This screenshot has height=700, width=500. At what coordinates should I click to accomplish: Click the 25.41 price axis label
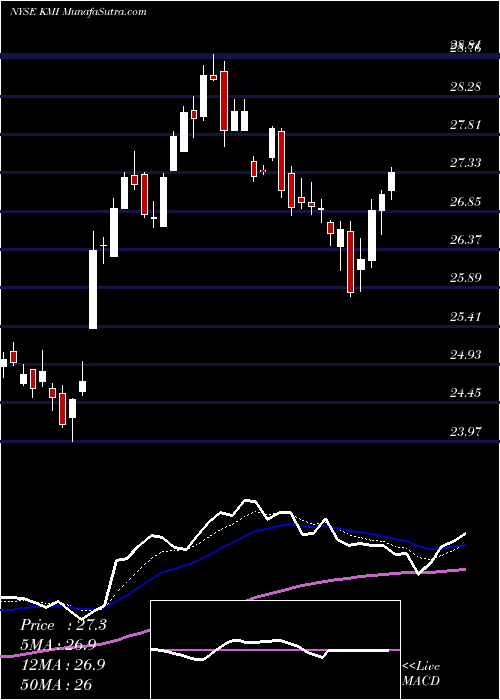pyautogui.click(x=466, y=317)
